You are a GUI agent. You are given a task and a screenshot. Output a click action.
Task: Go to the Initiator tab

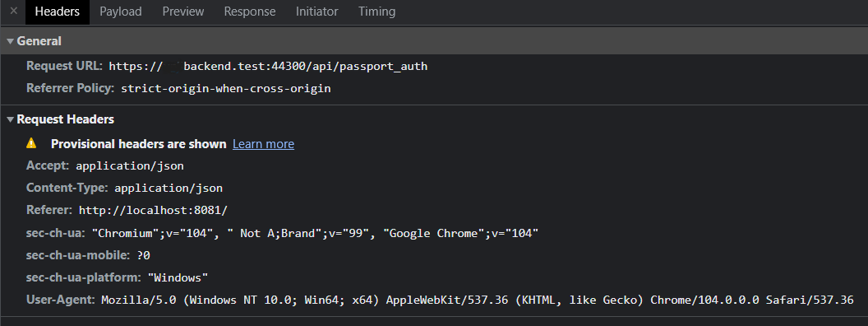click(x=317, y=12)
